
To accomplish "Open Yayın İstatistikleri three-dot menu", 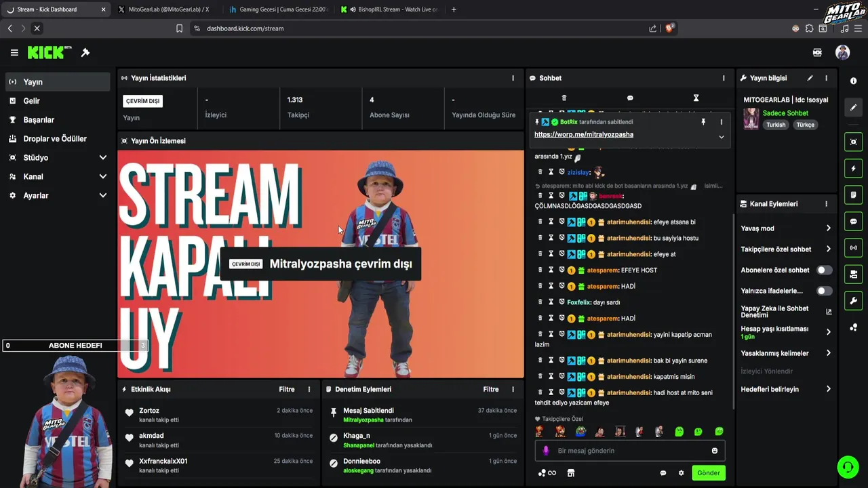I will pyautogui.click(x=513, y=78).
